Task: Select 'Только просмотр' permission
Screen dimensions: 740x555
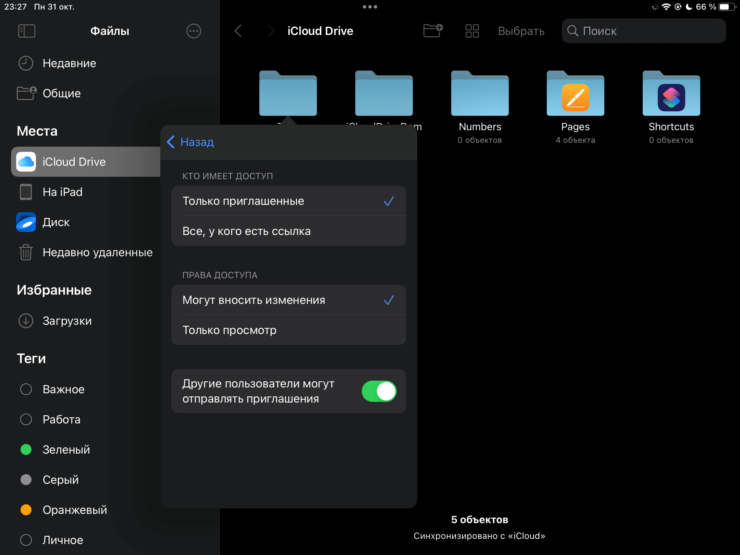Action: [x=288, y=330]
